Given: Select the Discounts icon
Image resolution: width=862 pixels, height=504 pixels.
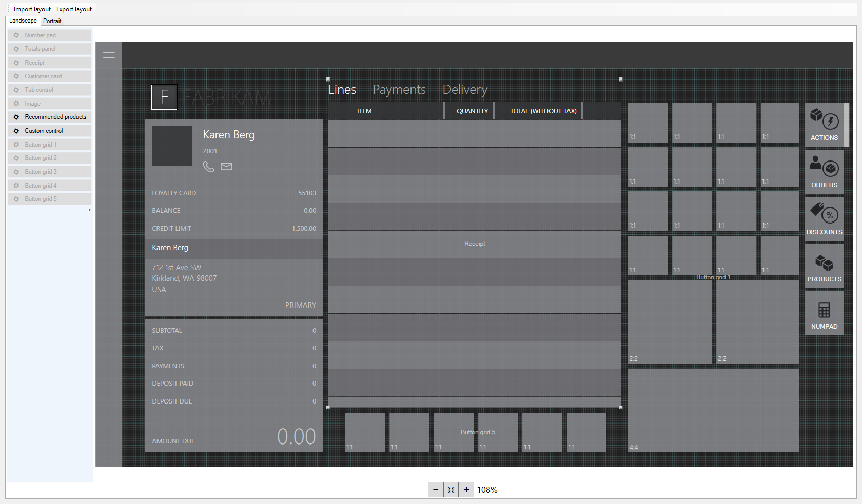Looking at the screenshot, I should click(x=824, y=215).
